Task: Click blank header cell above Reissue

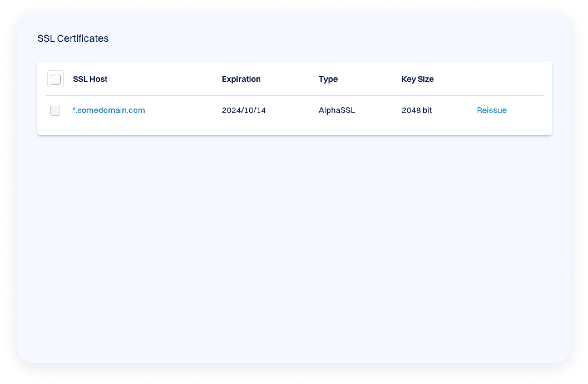Action: [x=491, y=79]
